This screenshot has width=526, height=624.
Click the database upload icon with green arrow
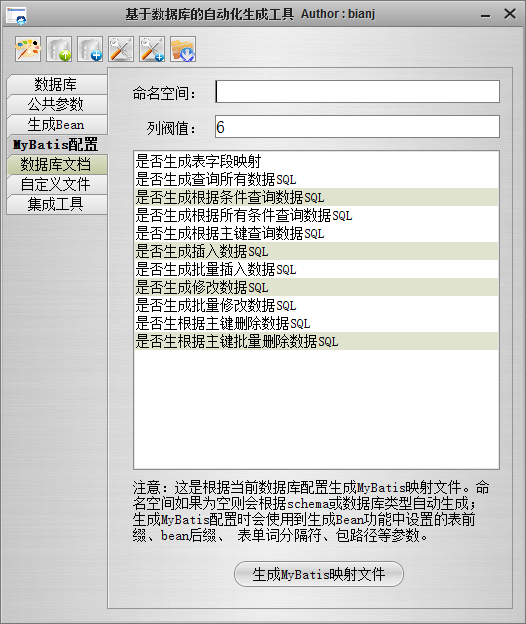pyautogui.click(x=59, y=49)
